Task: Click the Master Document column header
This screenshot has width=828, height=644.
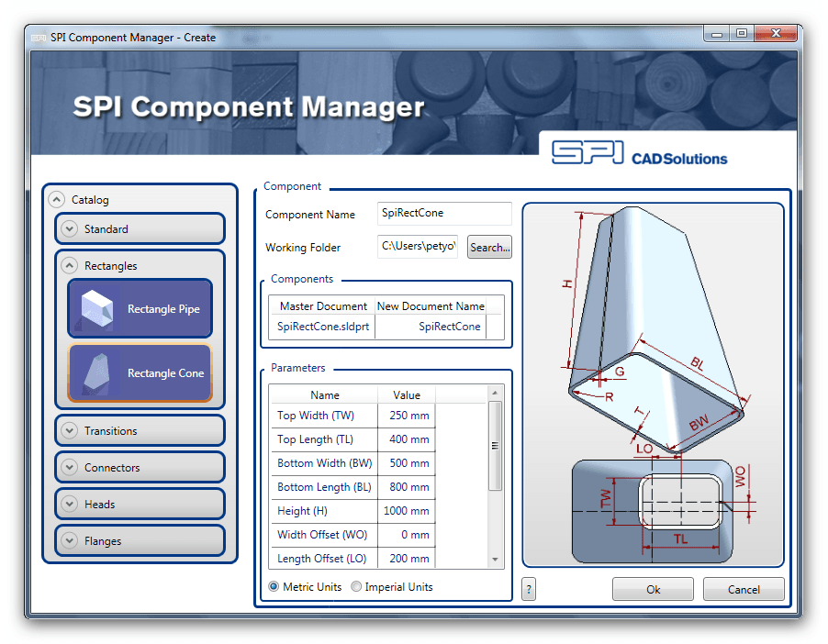Action: coord(322,306)
